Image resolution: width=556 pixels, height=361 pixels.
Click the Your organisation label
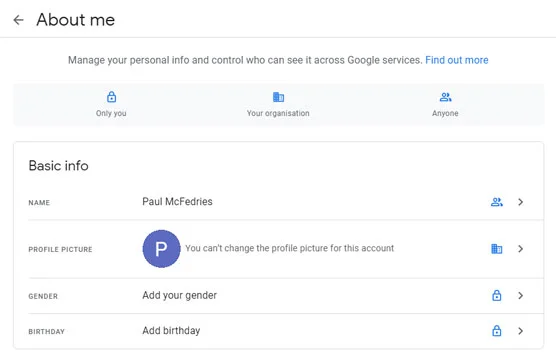point(278,113)
